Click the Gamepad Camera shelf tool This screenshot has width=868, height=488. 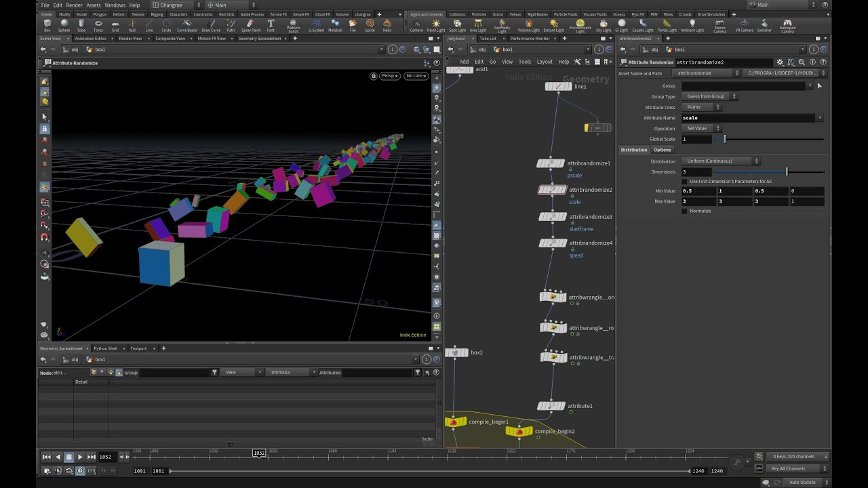[x=787, y=26]
